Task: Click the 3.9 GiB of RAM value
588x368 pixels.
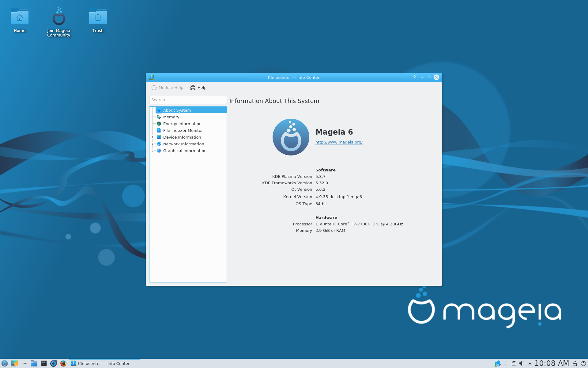Action: click(x=330, y=231)
